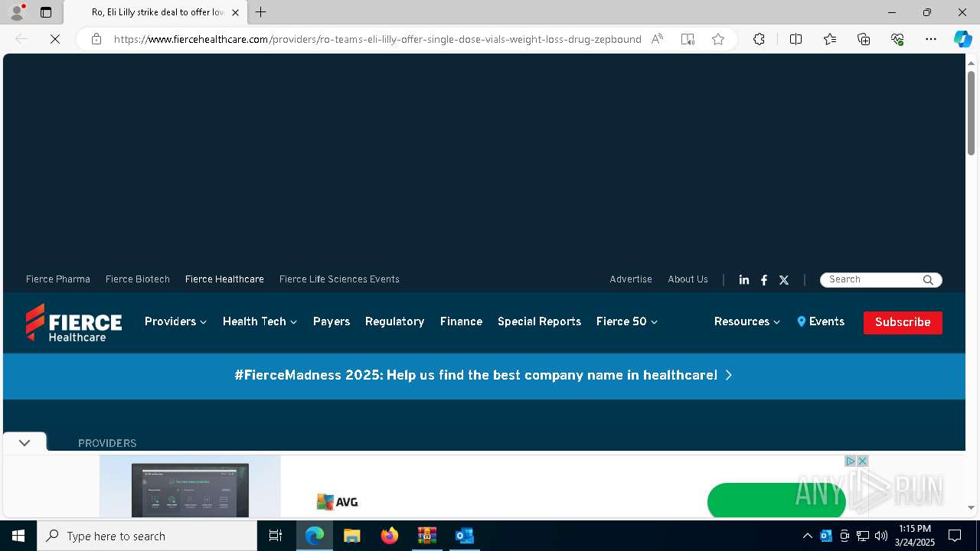Open File Explorer from taskbar
The width and height of the screenshot is (980, 551).
pos(352,536)
